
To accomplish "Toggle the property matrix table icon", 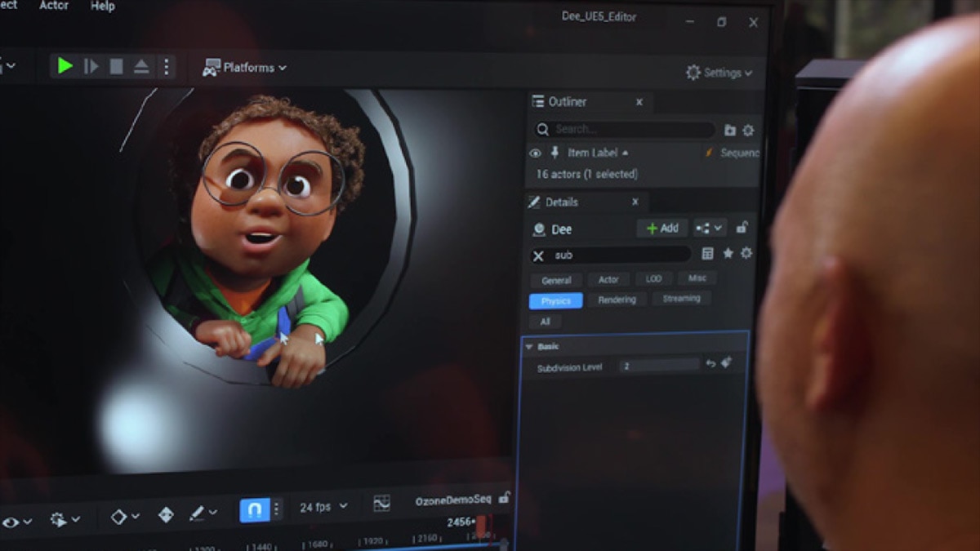I will pos(708,254).
